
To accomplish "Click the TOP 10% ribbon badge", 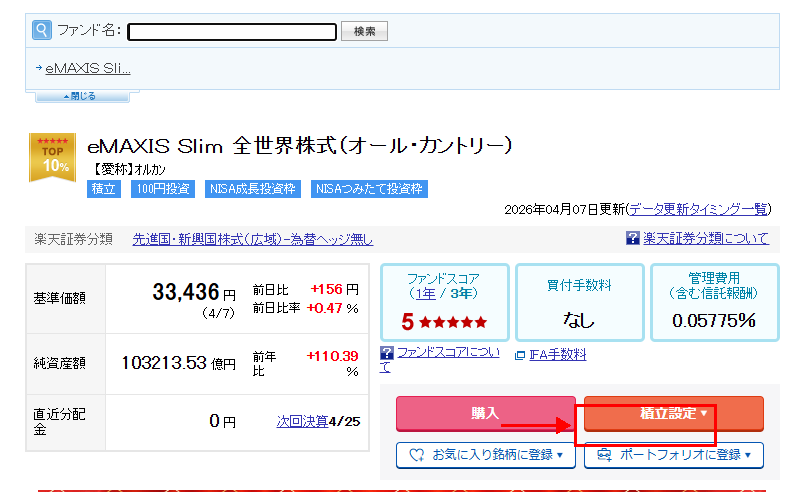I will coord(53,157).
